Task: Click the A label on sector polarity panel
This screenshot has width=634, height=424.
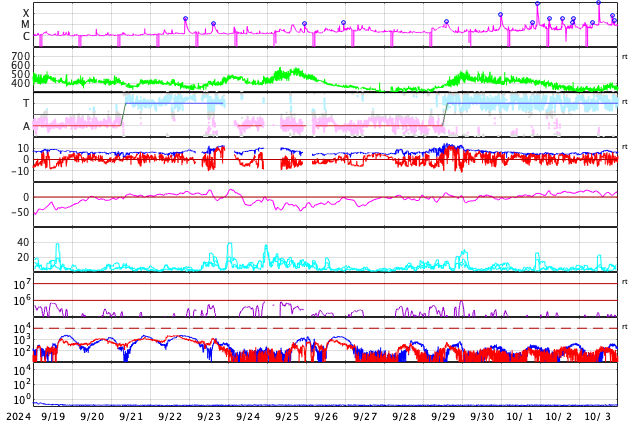Action: [26, 127]
